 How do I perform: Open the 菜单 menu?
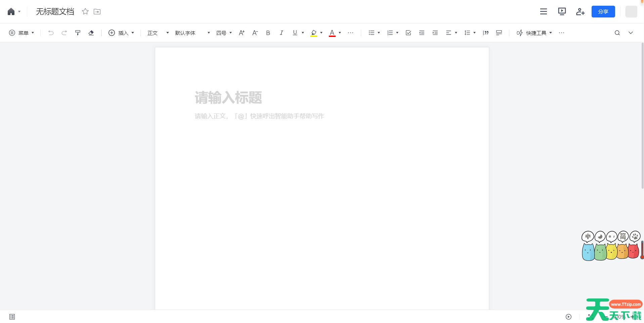[22, 33]
